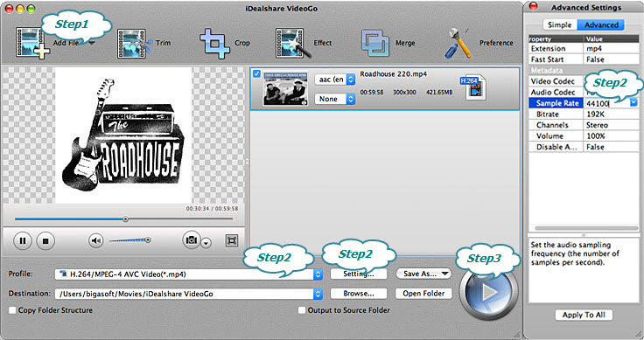This screenshot has width=644, height=340.
Task: Mute the preview audio
Action: pos(96,240)
